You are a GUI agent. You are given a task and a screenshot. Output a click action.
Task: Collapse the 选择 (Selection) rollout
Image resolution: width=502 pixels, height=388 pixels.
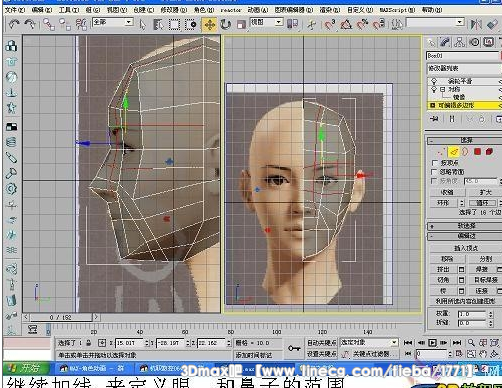click(465, 140)
